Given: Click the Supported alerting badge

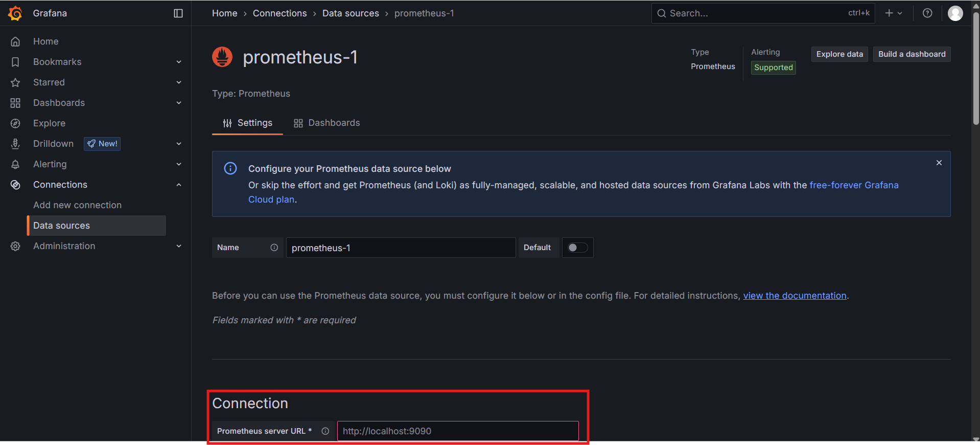Looking at the screenshot, I should click(774, 68).
